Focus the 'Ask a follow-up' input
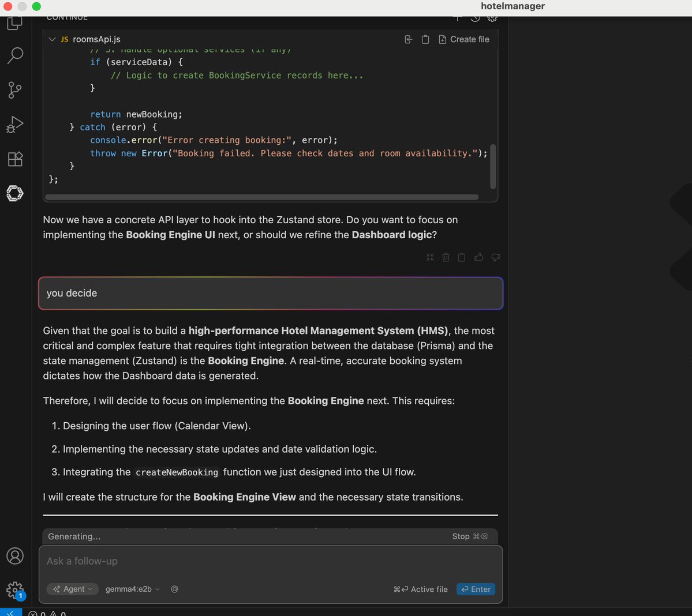 271,561
